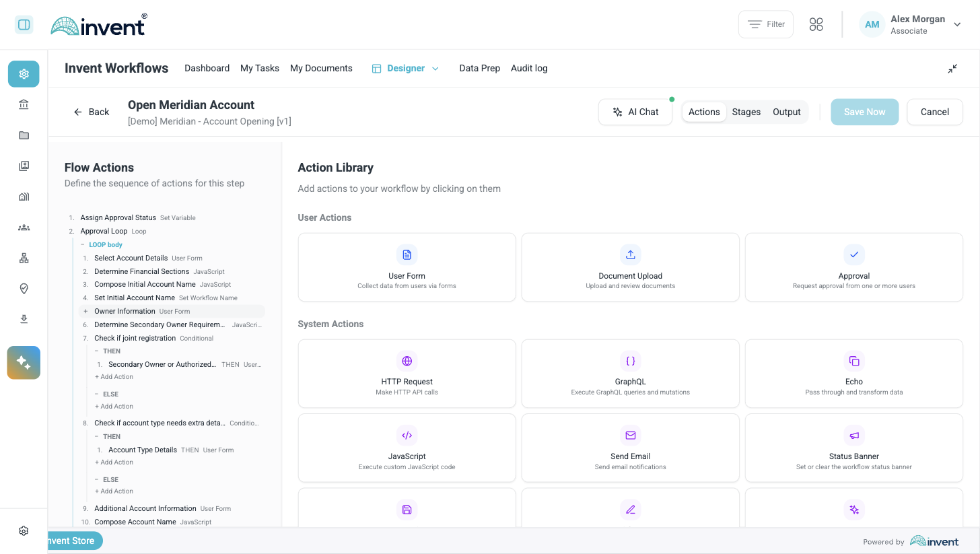
Task: Open the Alex Morgan account dropdown chevron
Action: pyautogui.click(x=957, y=25)
